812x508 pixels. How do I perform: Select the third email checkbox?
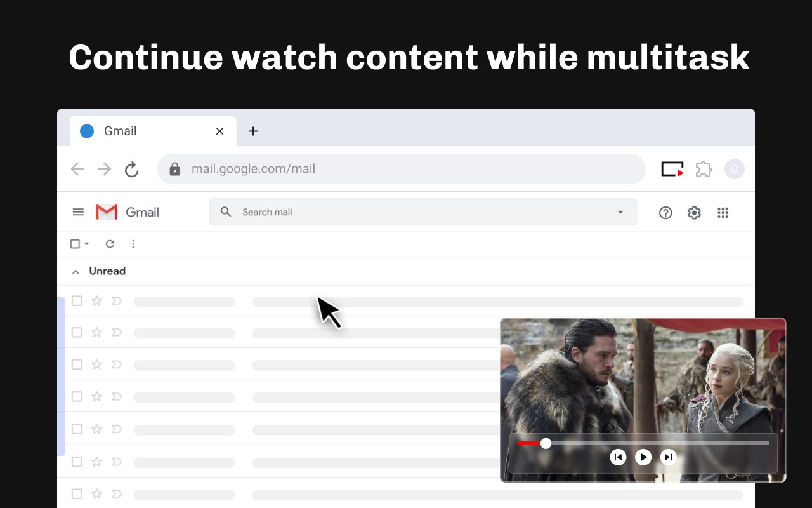click(77, 364)
